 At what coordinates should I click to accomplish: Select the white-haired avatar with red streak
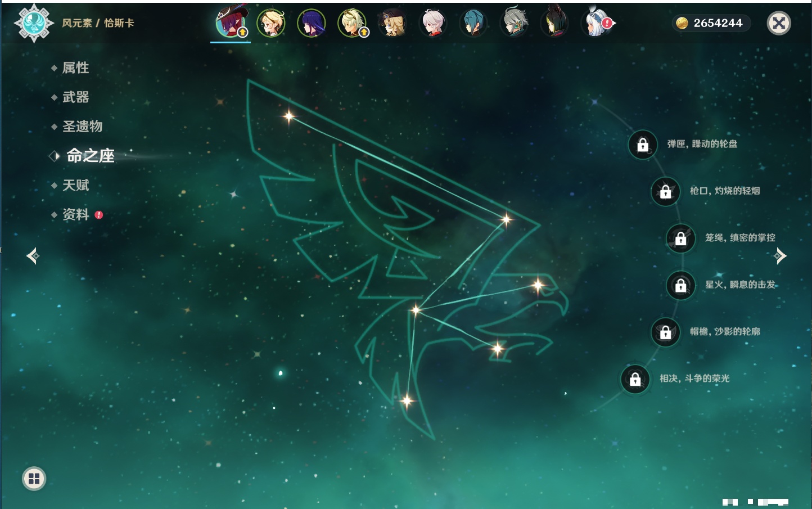[433, 23]
